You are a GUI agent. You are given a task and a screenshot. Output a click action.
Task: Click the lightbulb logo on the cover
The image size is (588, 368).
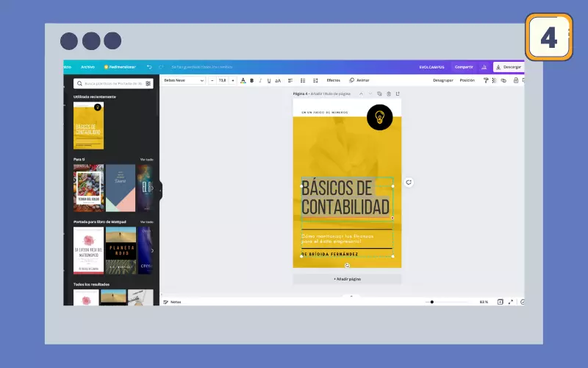[379, 118]
